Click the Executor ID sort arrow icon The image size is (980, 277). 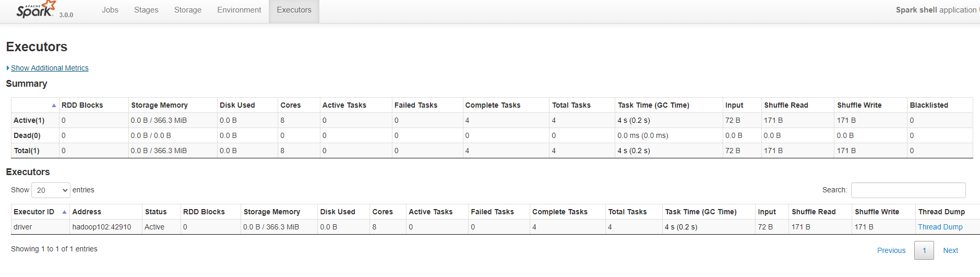pos(64,212)
